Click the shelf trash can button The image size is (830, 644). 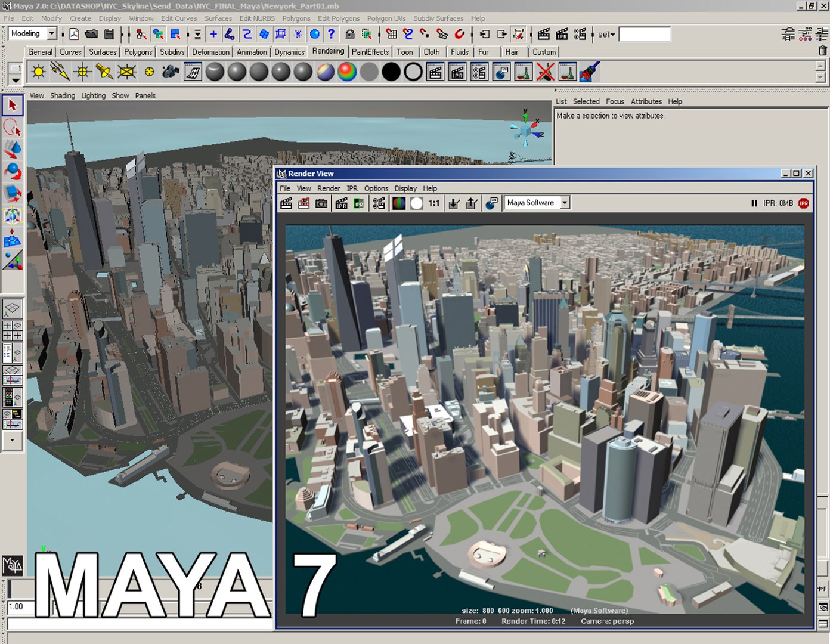[823, 51]
